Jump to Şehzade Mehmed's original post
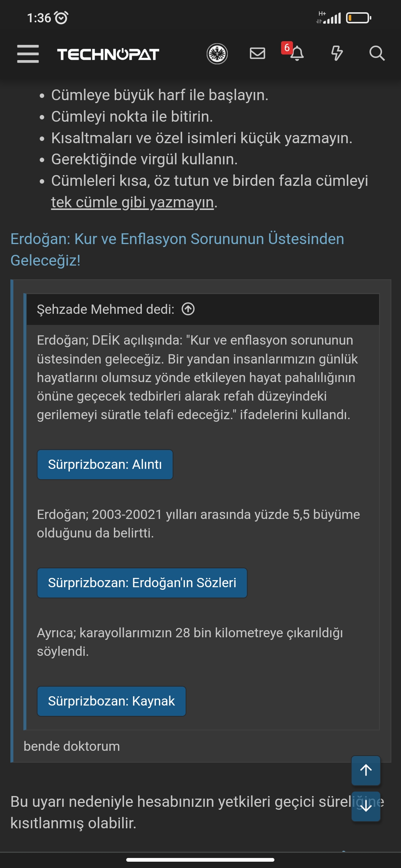401x868 pixels. pyautogui.click(x=188, y=309)
